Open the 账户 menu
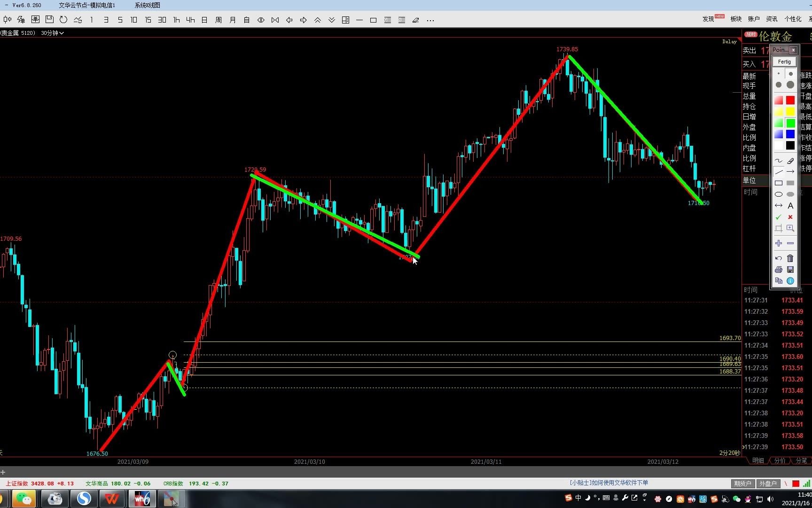 tap(754, 19)
